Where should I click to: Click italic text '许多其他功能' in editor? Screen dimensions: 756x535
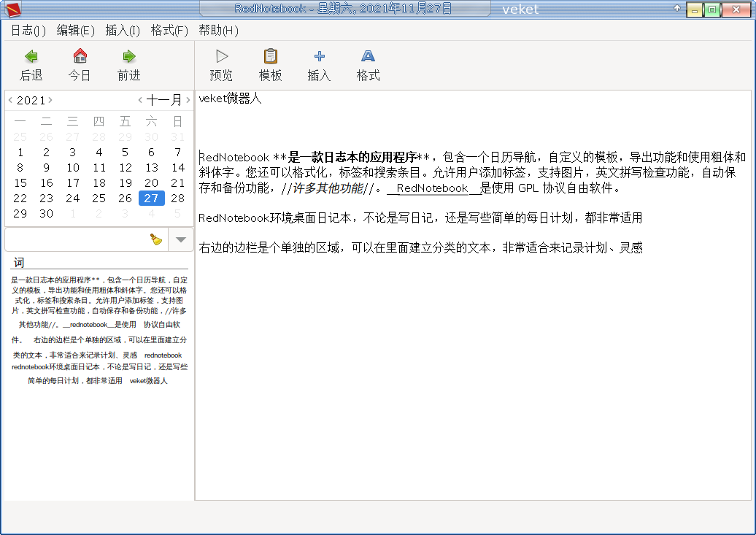tap(328, 188)
